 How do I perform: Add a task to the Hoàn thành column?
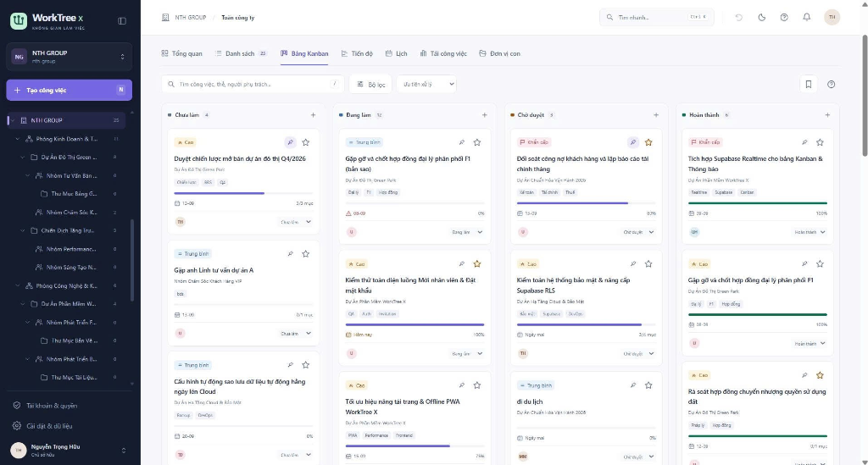pos(827,115)
